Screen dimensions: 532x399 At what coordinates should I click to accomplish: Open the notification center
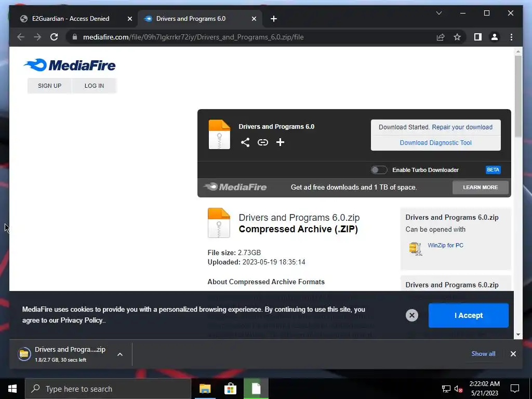tap(515, 389)
